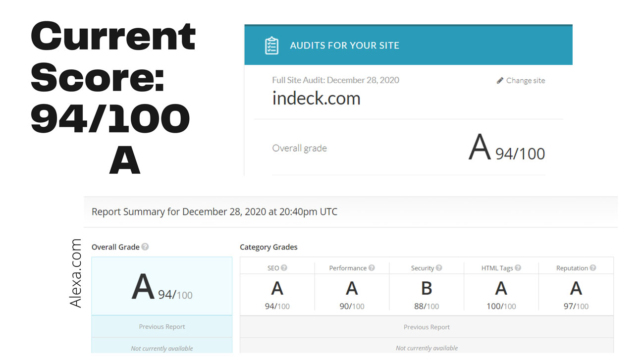Select the HTML Tags 100/100 grade cell

click(x=501, y=295)
